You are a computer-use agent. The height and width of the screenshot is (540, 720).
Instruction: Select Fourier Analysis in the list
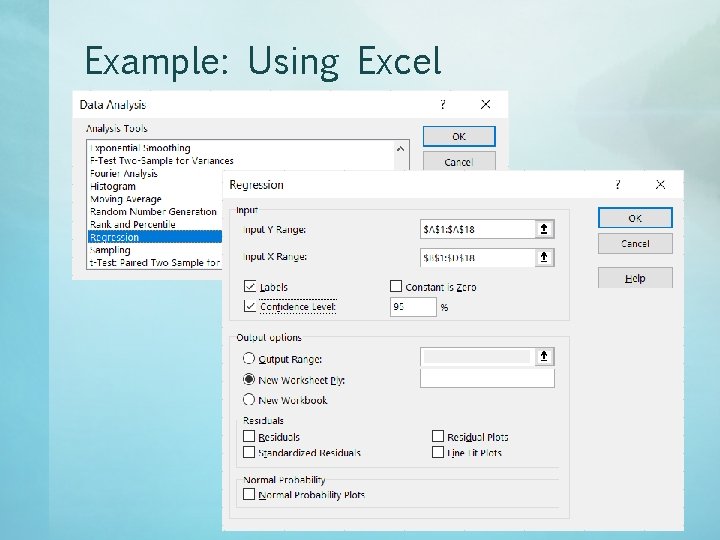coord(124,174)
